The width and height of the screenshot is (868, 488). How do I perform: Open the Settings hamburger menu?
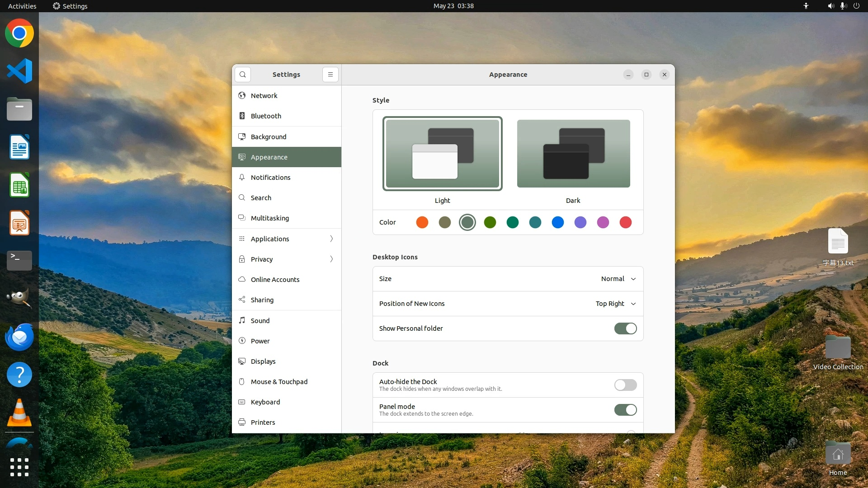tap(330, 75)
